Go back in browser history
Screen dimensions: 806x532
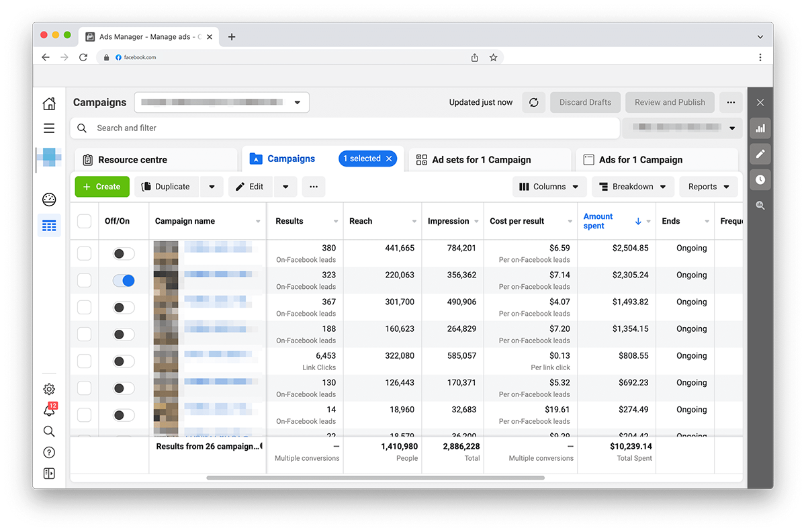tap(46, 58)
